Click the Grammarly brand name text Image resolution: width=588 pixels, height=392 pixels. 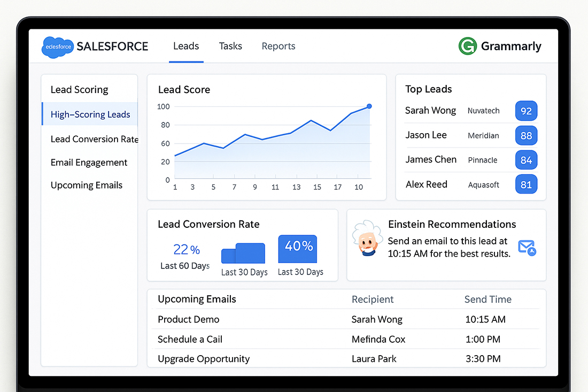[511, 46]
